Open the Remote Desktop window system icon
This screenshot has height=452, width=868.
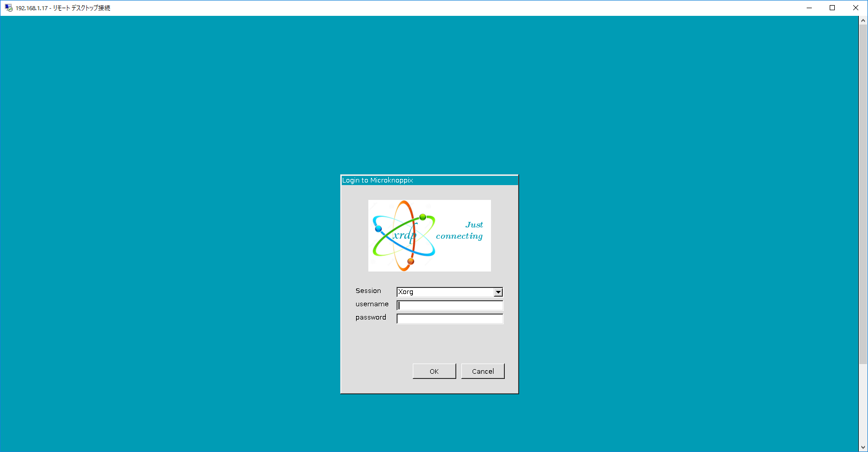point(9,8)
